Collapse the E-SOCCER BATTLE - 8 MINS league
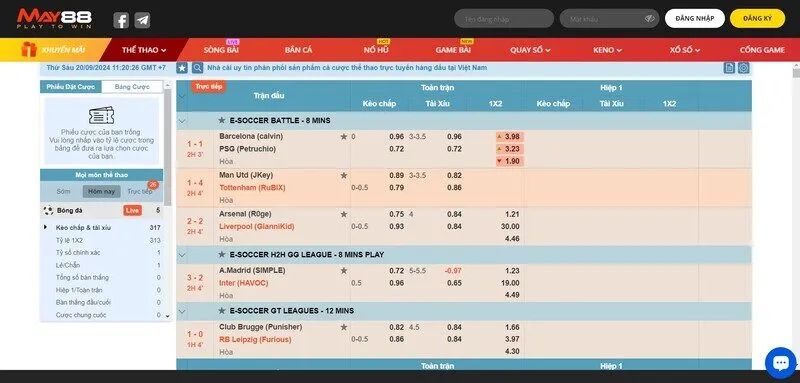This screenshot has height=383, width=800. point(182,121)
